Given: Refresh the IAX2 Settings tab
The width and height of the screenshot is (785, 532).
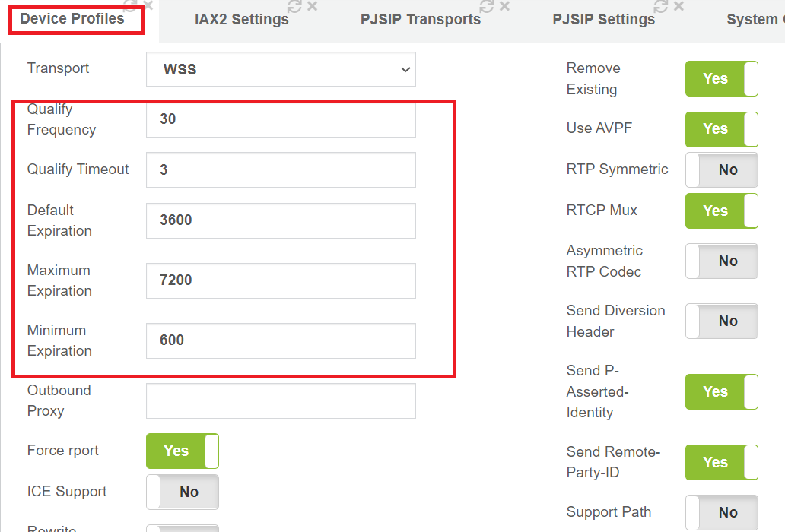Looking at the screenshot, I should point(294,6).
